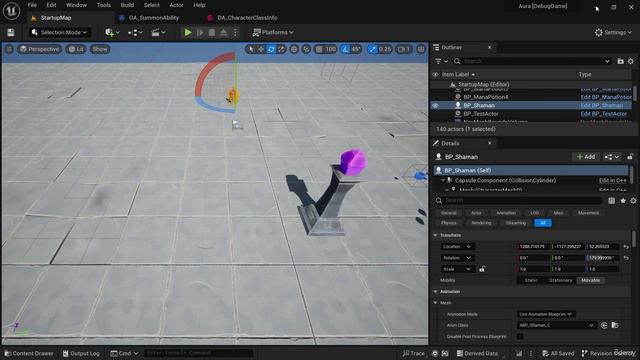Open the viewport hamburger options menu
This screenshot has width=640, height=360.
point(9,49)
